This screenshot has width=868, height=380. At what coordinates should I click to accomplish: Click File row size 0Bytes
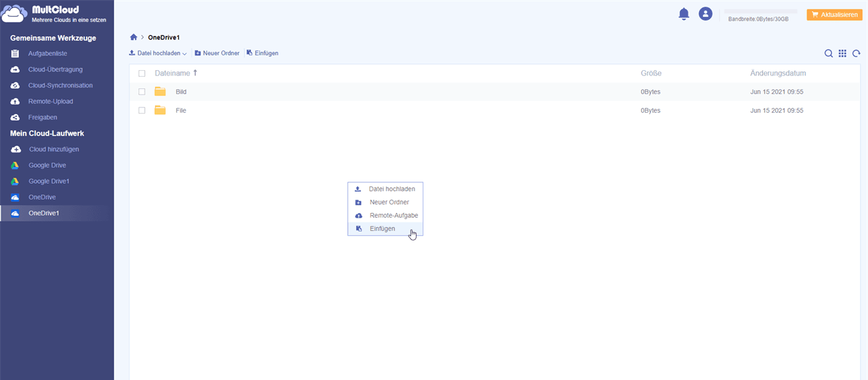(650, 110)
